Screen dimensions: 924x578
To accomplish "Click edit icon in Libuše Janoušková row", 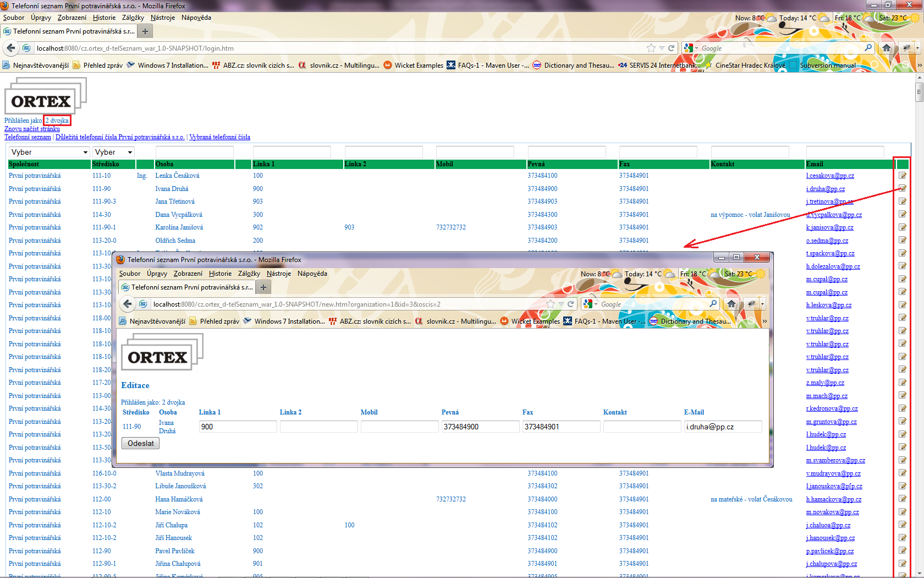I will (903, 486).
